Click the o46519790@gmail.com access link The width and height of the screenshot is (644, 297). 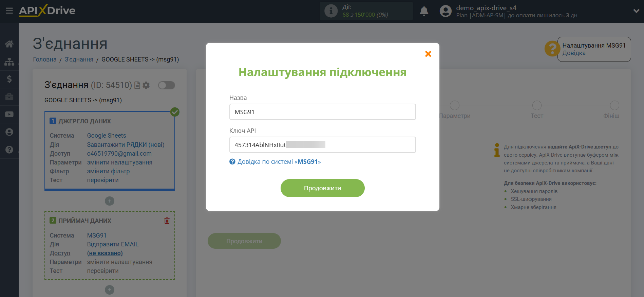(x=119, y=154)
